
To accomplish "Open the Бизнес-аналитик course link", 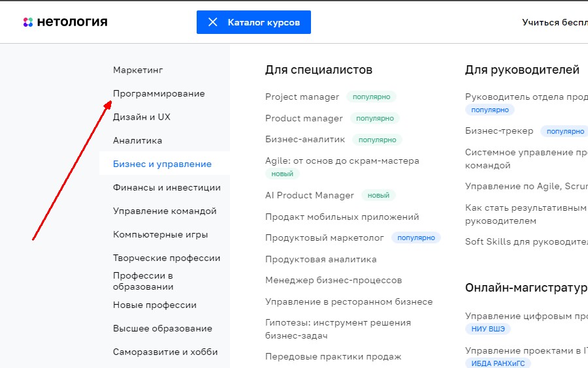I will (x=305, y=140).
